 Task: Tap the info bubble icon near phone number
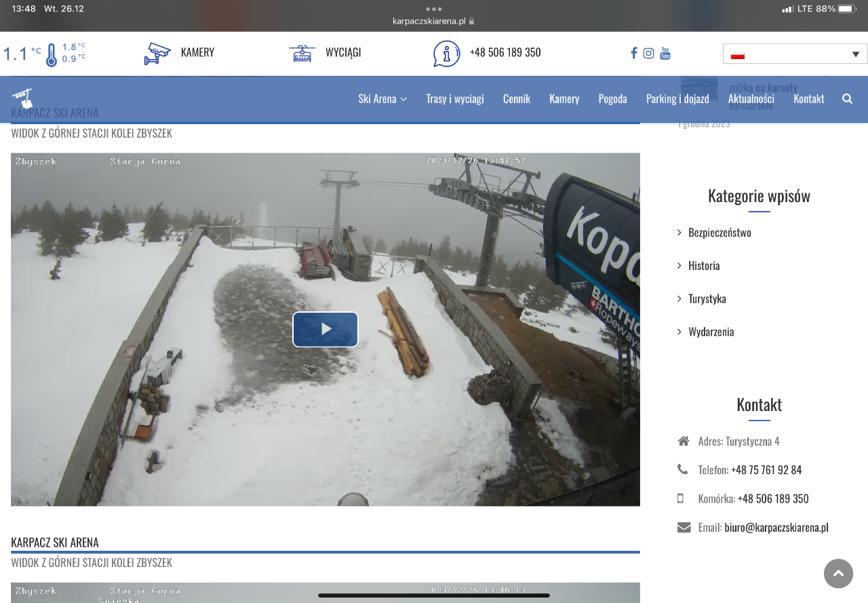coord(446,54)
